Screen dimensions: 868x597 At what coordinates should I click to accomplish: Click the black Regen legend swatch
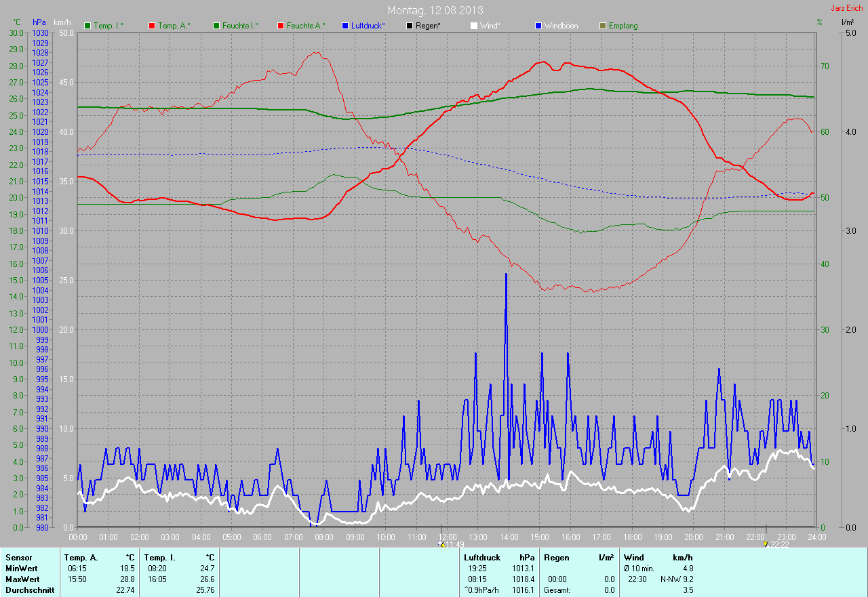[x=409, y=26]
